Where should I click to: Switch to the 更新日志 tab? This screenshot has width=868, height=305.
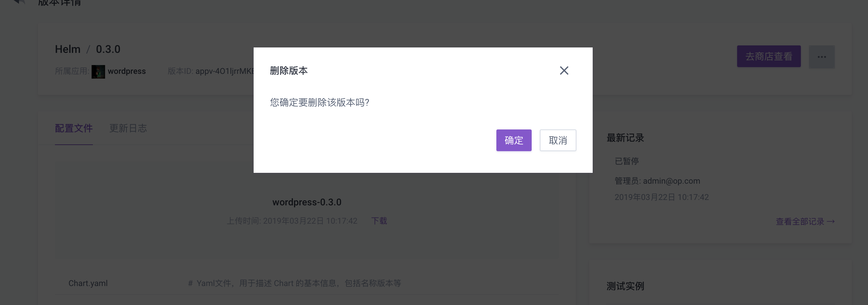point(128,129)
